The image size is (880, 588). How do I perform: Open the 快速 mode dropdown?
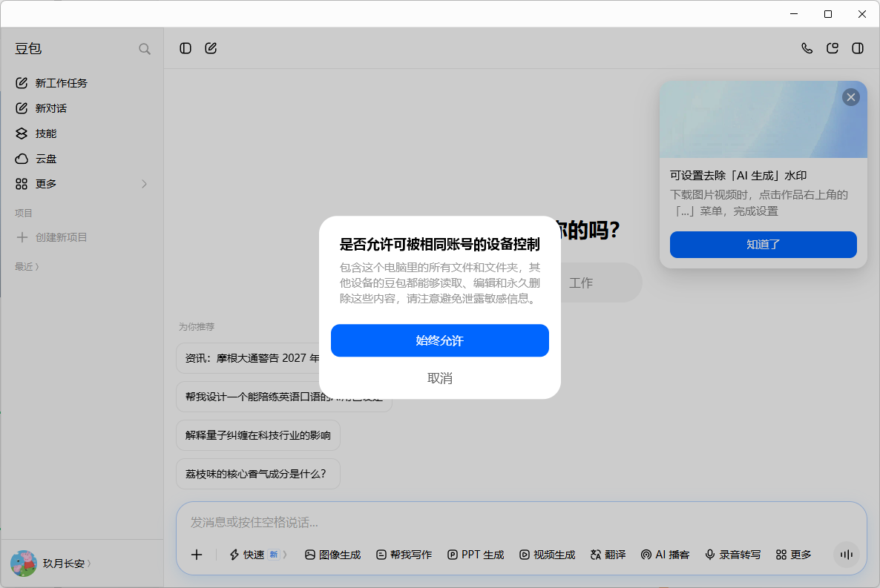[x=258, y=555]
